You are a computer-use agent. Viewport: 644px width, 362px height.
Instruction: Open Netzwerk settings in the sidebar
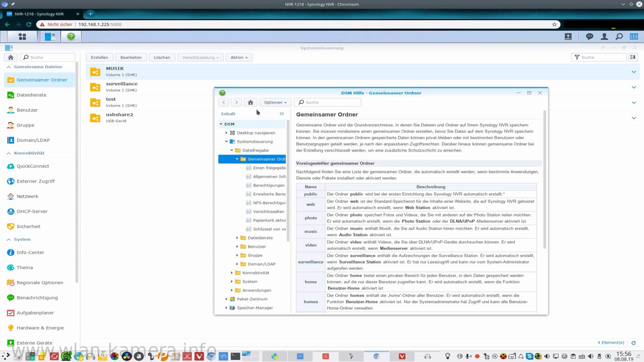(x=40, y=196)
